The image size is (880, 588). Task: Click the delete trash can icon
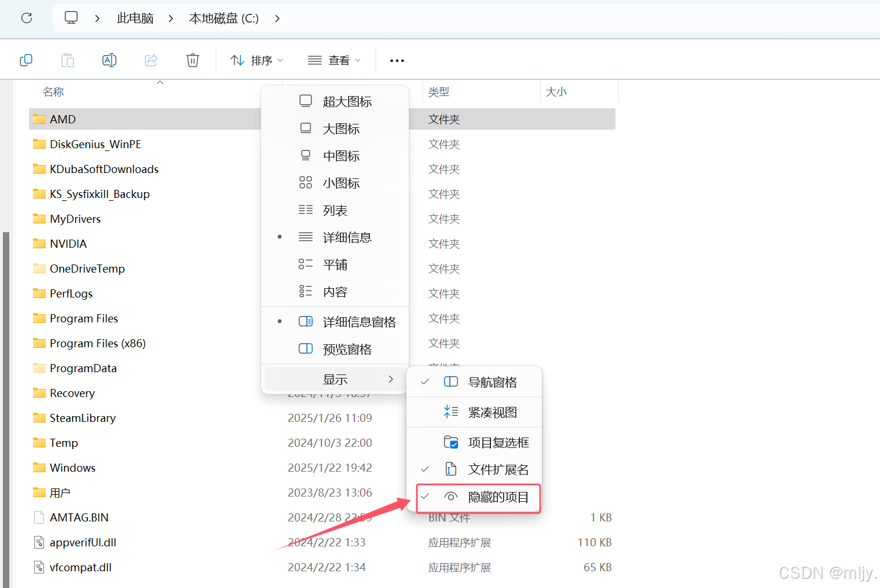point(193,60)
